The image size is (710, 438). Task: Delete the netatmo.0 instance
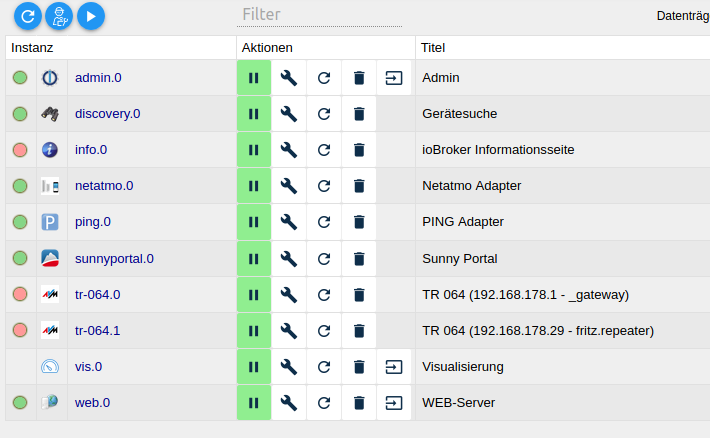359,186
